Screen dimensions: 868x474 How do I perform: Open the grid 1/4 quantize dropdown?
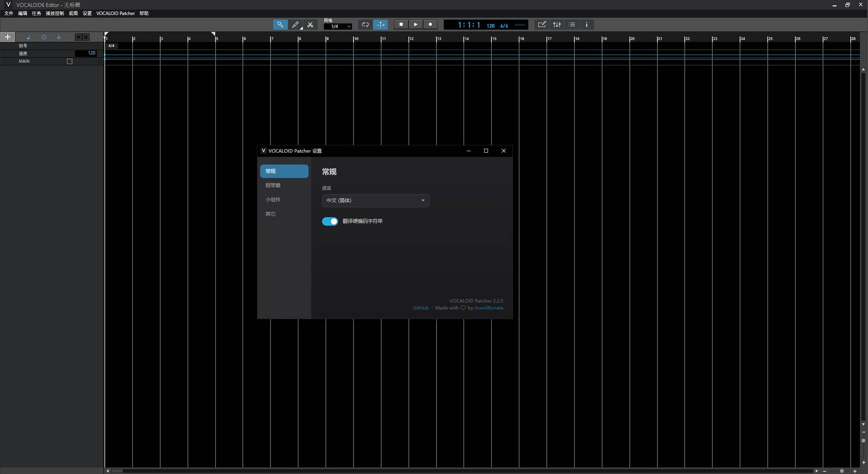pos(338,27)
